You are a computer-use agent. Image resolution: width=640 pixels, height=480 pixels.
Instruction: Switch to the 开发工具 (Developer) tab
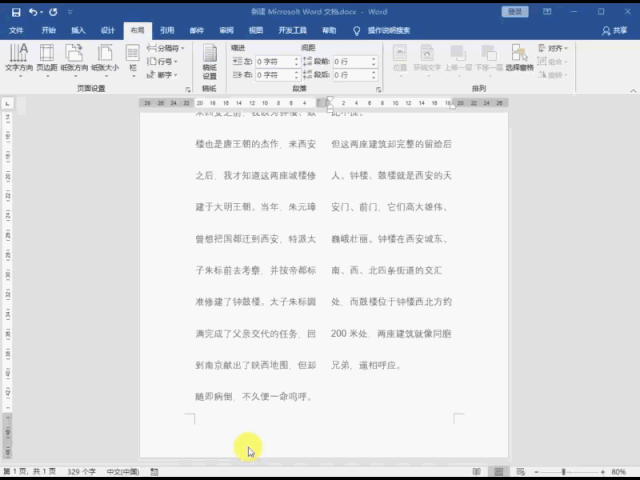(292, 30)
